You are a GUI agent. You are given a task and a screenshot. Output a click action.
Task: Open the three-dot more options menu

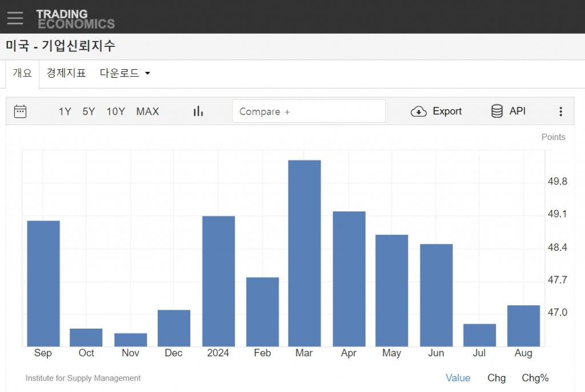(560, 111)
